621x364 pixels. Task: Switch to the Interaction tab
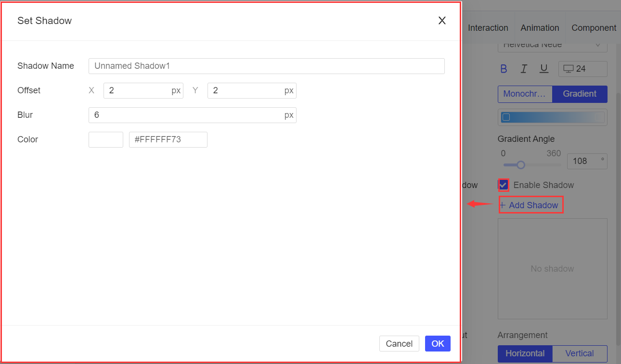(488, 27)
